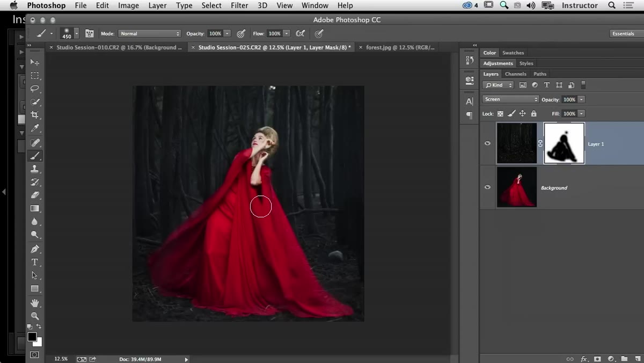Image resolution: width=644 pixels, height=363 pixels.
Task: Select the Hand tool
Action: pos(35,303)
